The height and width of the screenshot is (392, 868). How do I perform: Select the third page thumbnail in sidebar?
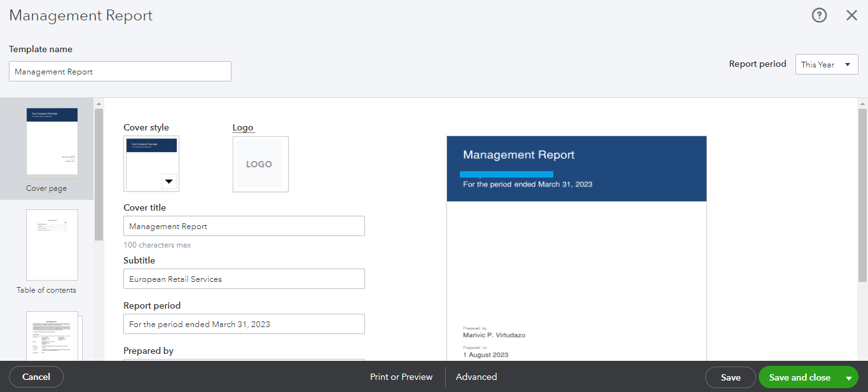click(53, 336)
